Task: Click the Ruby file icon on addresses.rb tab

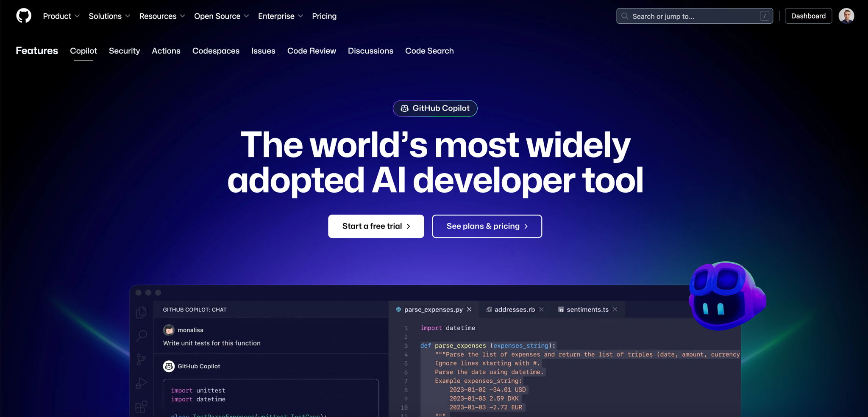Action: [489, 309]
